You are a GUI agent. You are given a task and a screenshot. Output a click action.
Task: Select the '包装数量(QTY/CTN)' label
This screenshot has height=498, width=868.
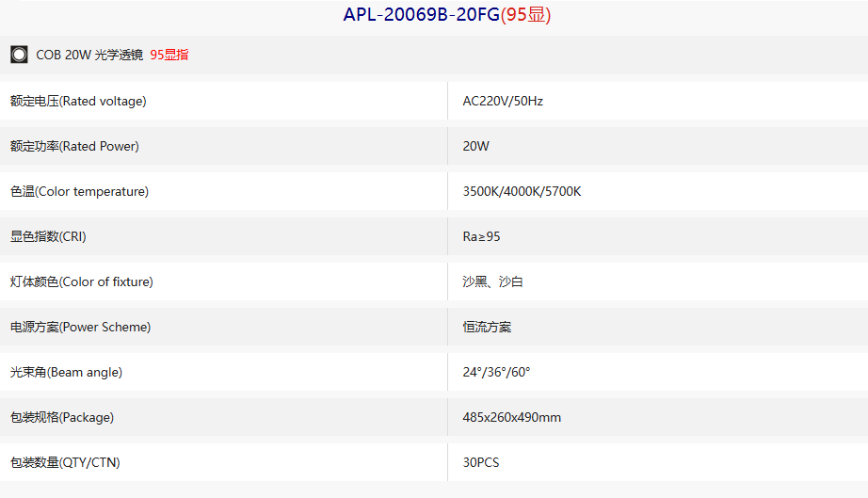coord(65,462)
